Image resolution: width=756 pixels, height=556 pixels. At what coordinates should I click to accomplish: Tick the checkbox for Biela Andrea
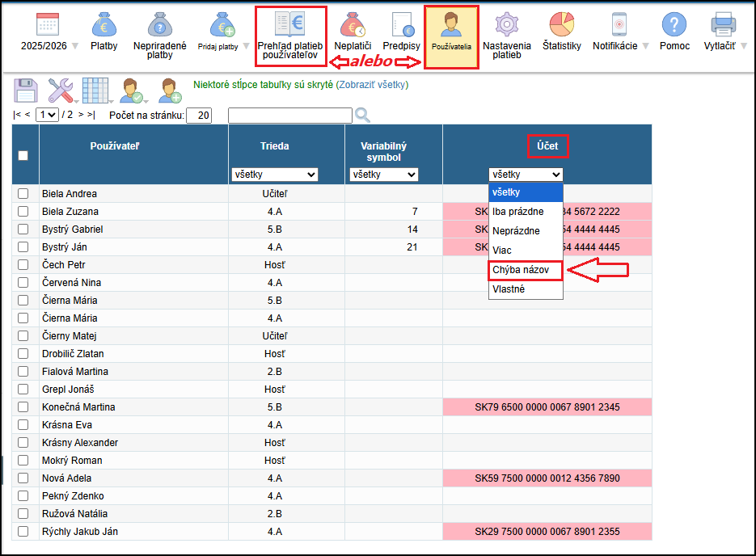[23, 194]
